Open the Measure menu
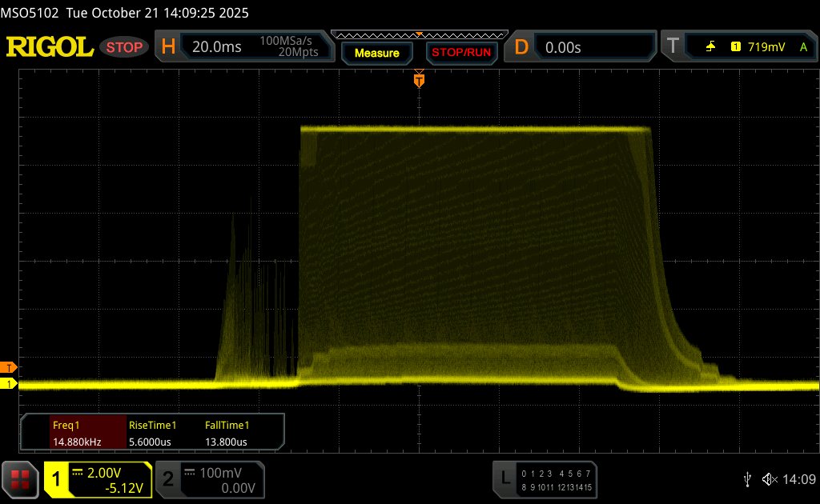 (x=376, y=53)
